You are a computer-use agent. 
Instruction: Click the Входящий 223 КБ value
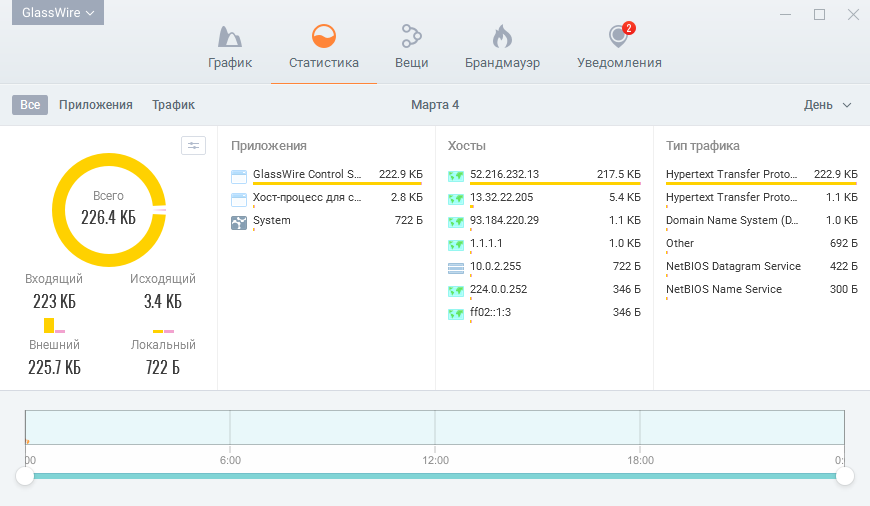click(54, 302)
